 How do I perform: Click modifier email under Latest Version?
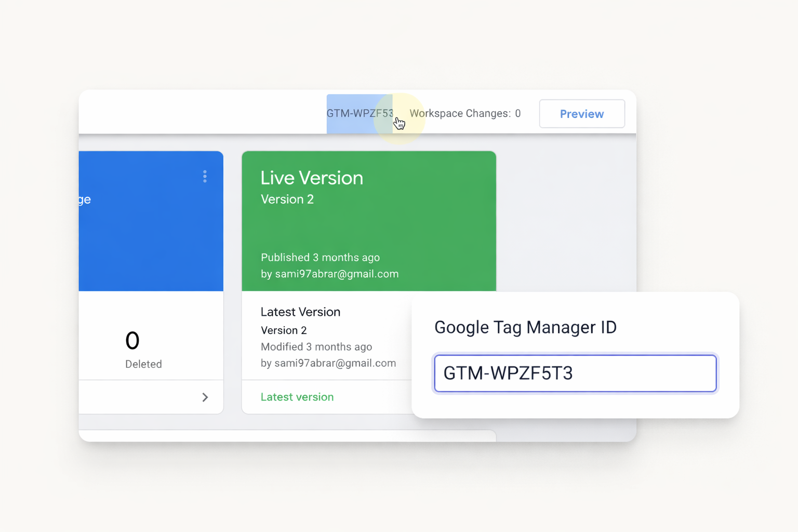coord(335,363)
